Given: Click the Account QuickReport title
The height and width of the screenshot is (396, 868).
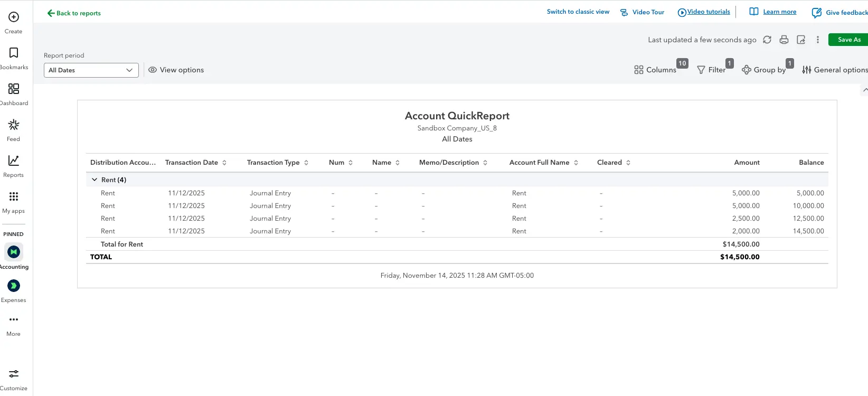Looking at the screenshot, I should tap(457, 116).
